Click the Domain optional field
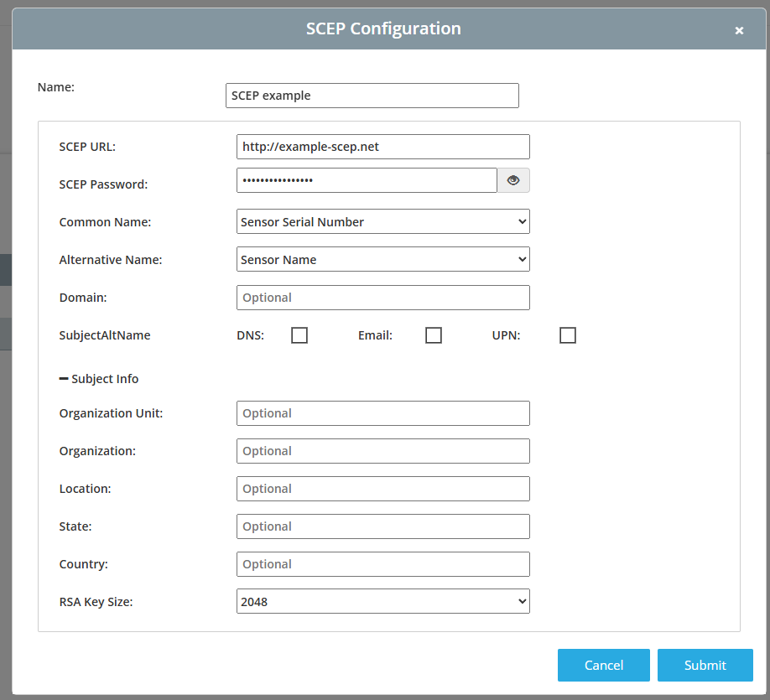This screenshot has height=700, width=770. [383, 298]
